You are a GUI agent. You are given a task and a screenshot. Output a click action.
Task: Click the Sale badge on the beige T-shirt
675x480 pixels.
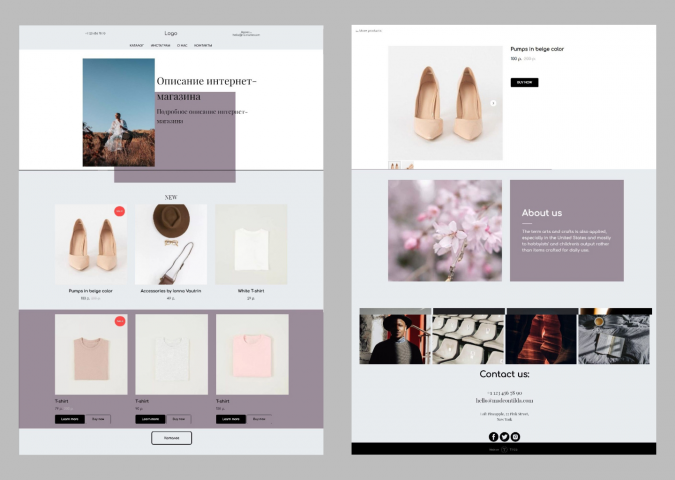coord(120,321)
